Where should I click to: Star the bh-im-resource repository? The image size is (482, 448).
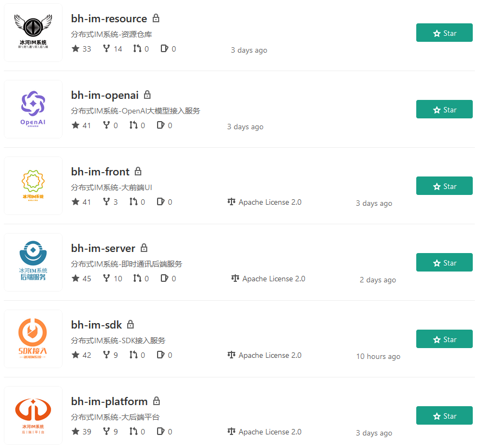tap(444, 33)
